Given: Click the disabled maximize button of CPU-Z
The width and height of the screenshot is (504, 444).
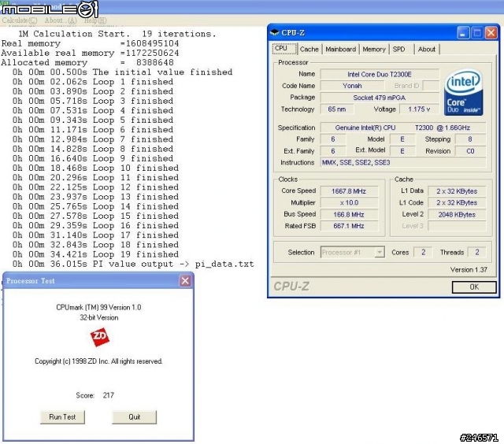Looking at the screenshot, I should [x=477, y=33].
